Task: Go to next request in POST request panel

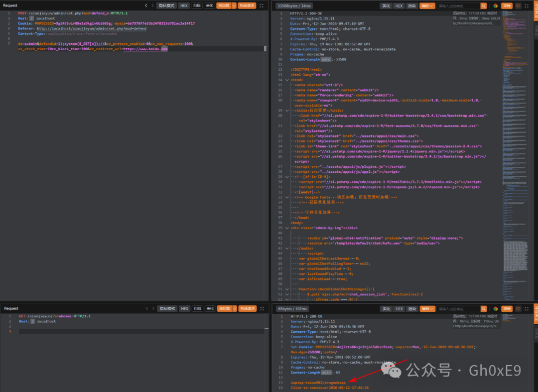Action: (153, 5)
